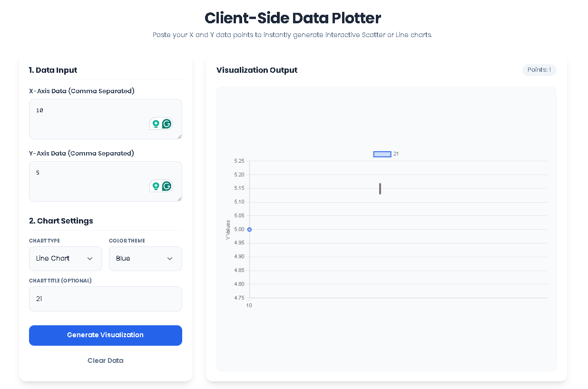
Task: Select the plotted data point at value 5.00
Action: (249, 229)
